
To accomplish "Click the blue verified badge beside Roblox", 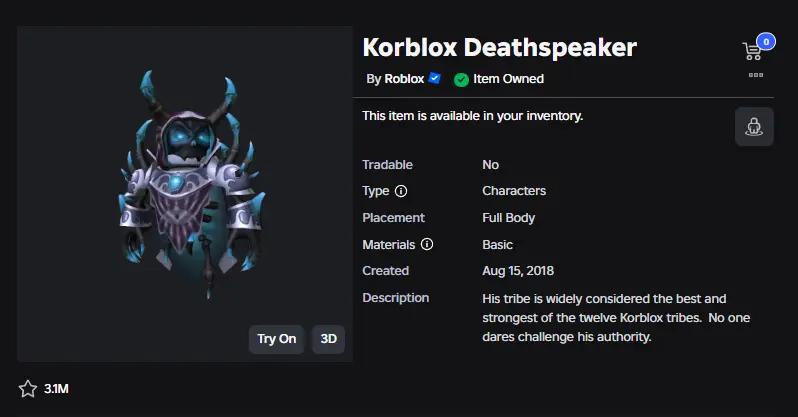I will [x=435, y=78].
